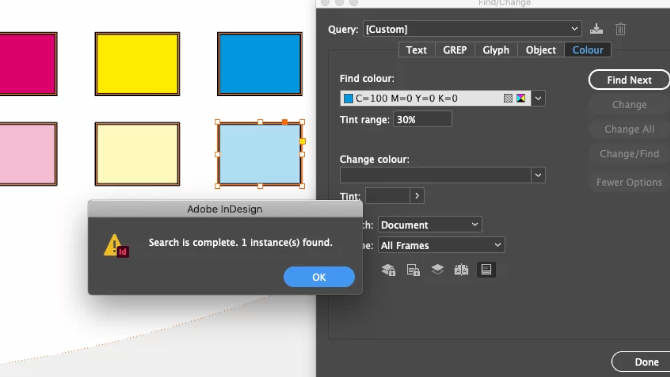Select the pale yellow rectangle on the canvas

tap(137, 154)
